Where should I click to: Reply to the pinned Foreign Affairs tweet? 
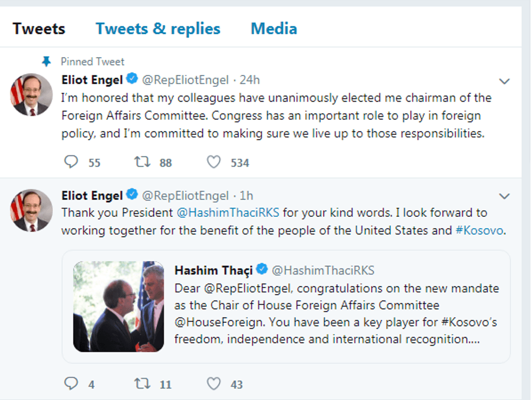pyautogui.click(x=72, y=162)
